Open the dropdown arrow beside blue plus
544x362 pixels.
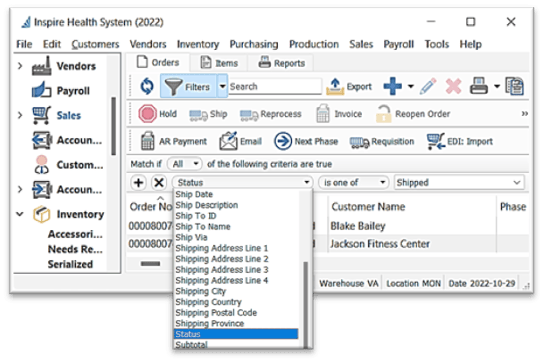click(x=410, y=86)
